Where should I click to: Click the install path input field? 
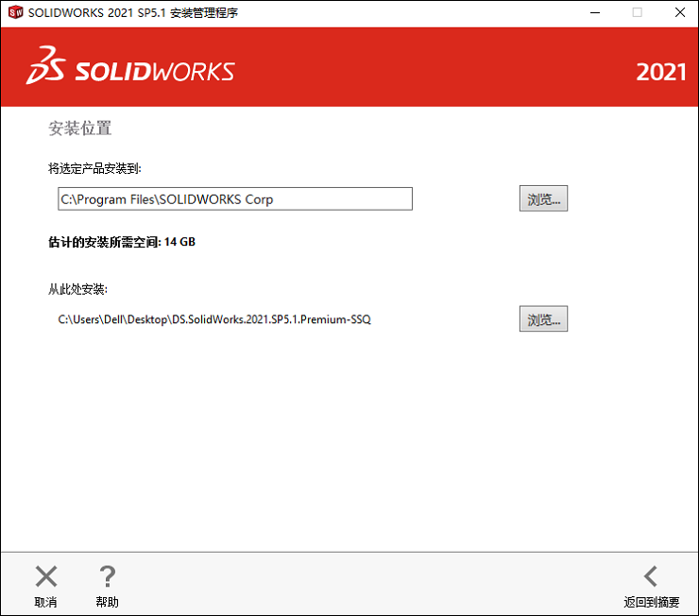coord(235,198)
